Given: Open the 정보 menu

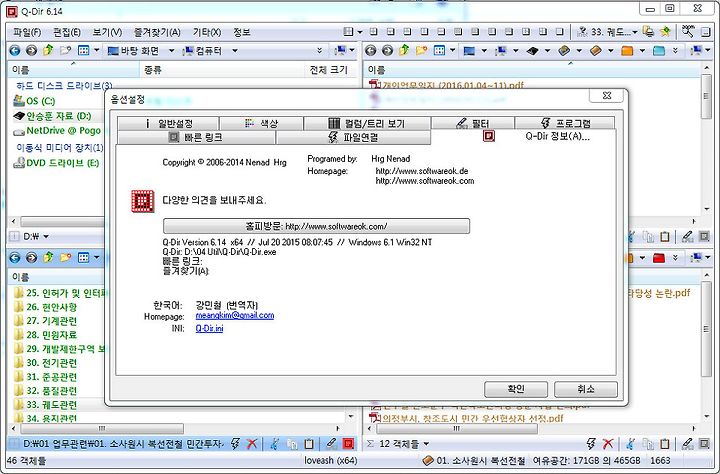Looking at the screenshot, I should (x=242, y=32).
